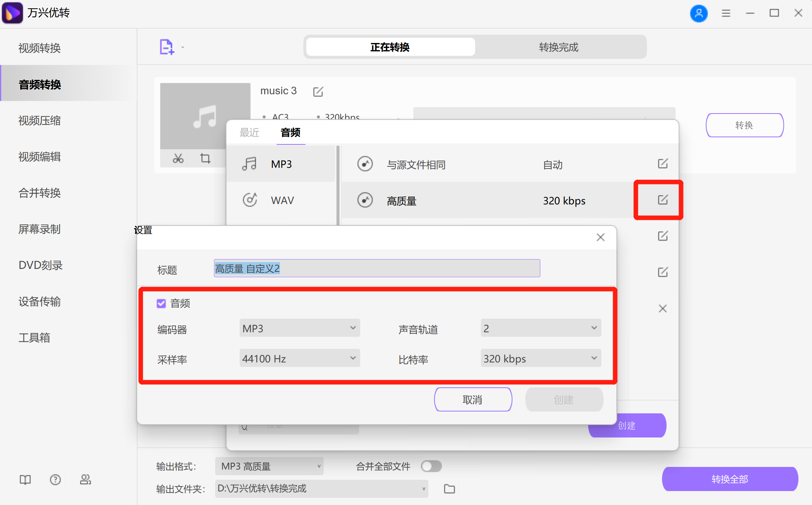The height and width of the screenshot is (505, 812).
Task: Switch to the 转换完成 tab
Action: click(x=558, y=47)
